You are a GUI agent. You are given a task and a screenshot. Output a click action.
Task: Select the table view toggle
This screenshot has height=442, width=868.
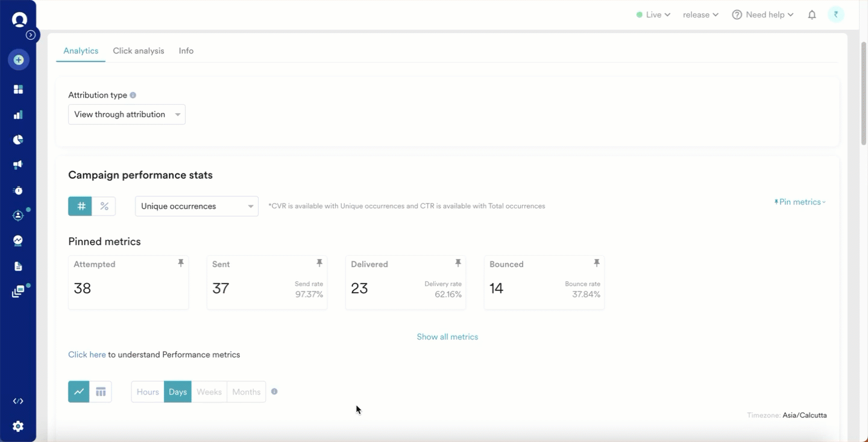click(101, 391)
